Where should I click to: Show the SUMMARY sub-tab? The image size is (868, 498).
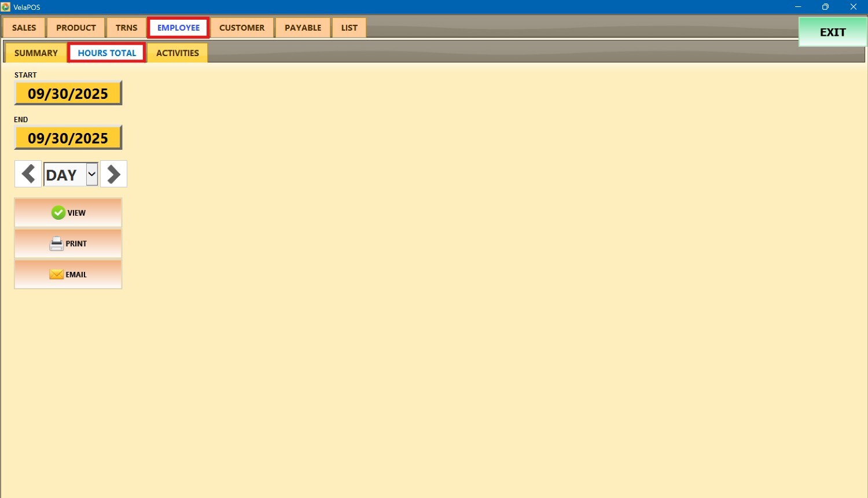(36, 53)
